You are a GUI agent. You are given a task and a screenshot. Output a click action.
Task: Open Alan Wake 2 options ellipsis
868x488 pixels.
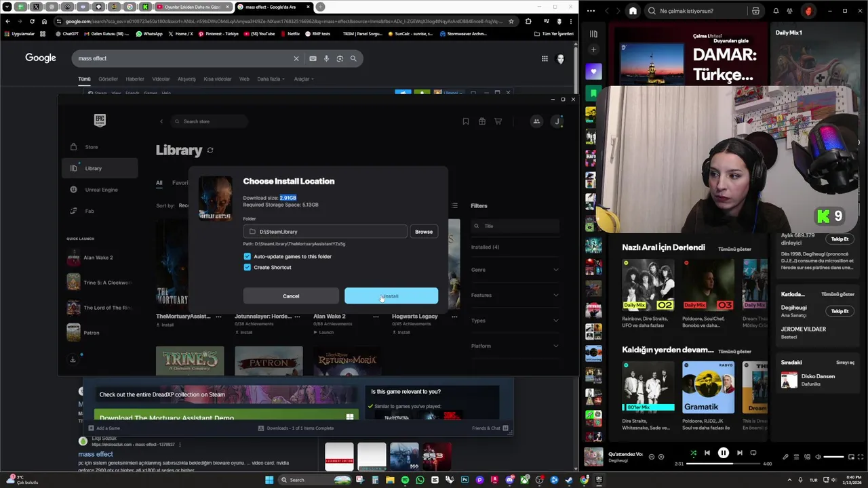(x=376, y=317)
